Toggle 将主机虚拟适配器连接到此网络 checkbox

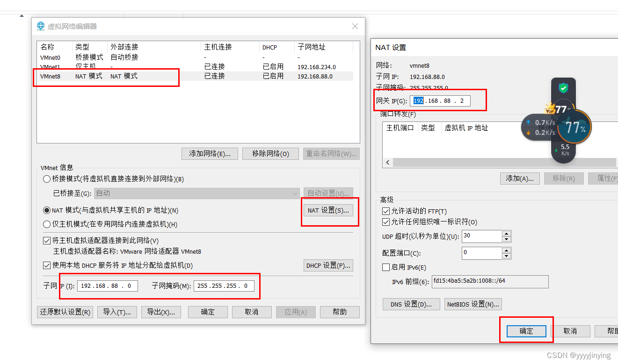[47, 241]
